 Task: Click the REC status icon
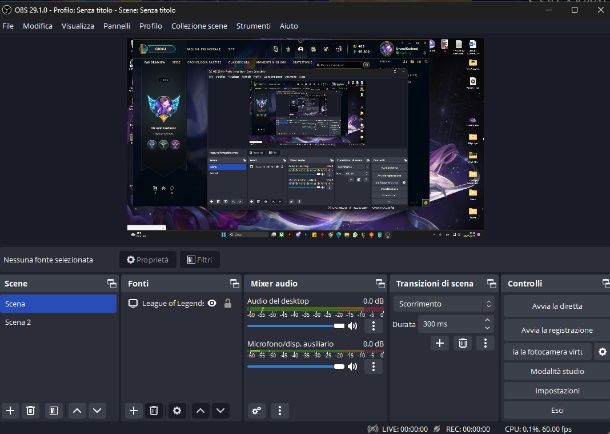[437, 429]
